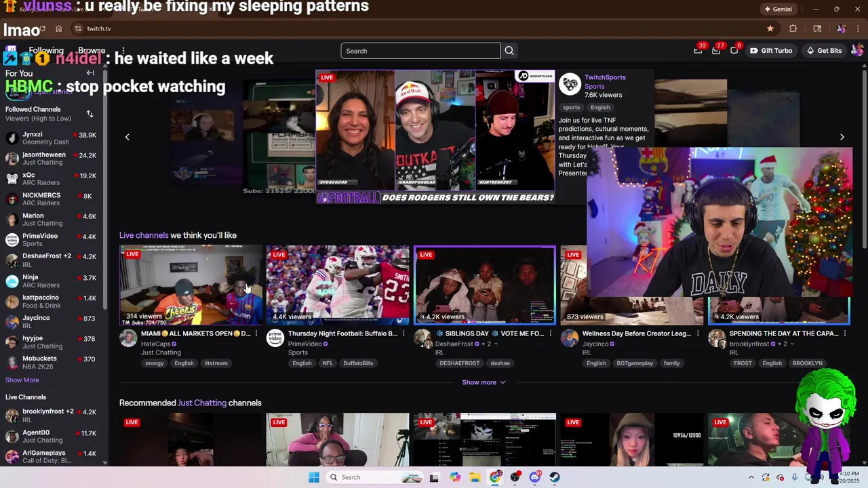
Task: Click the Get Bits button
Action: click(824, 51)
